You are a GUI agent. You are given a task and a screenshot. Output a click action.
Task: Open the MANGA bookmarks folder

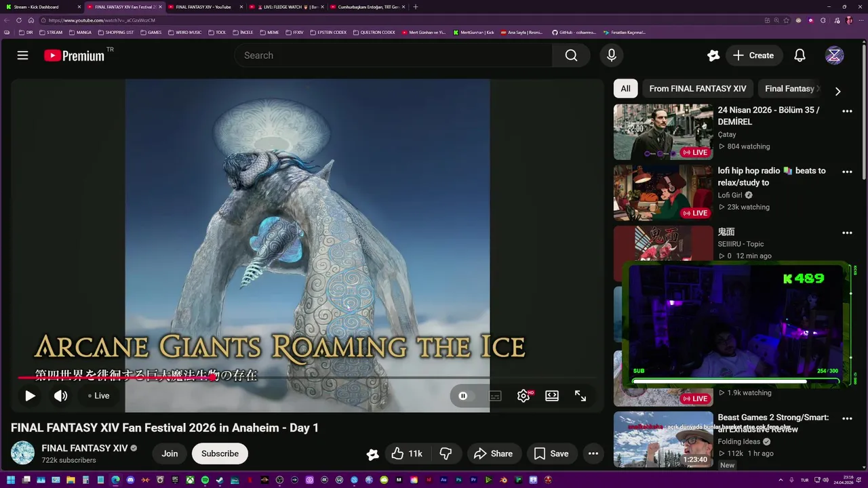(80, 33)
